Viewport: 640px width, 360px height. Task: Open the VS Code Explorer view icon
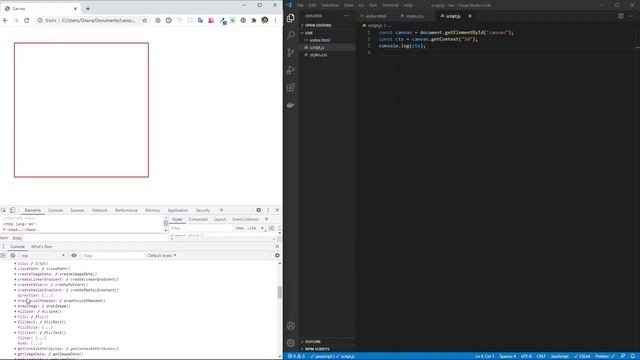(291, 18)
